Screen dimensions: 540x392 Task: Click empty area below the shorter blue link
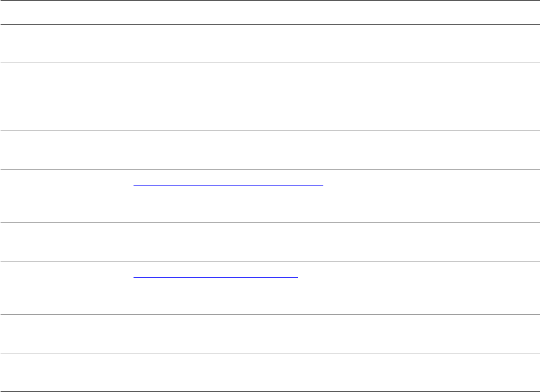(x=334, y=297)
